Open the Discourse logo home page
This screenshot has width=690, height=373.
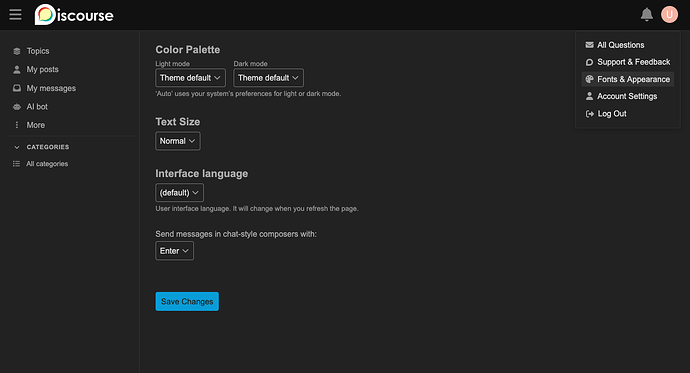[74, 15]
